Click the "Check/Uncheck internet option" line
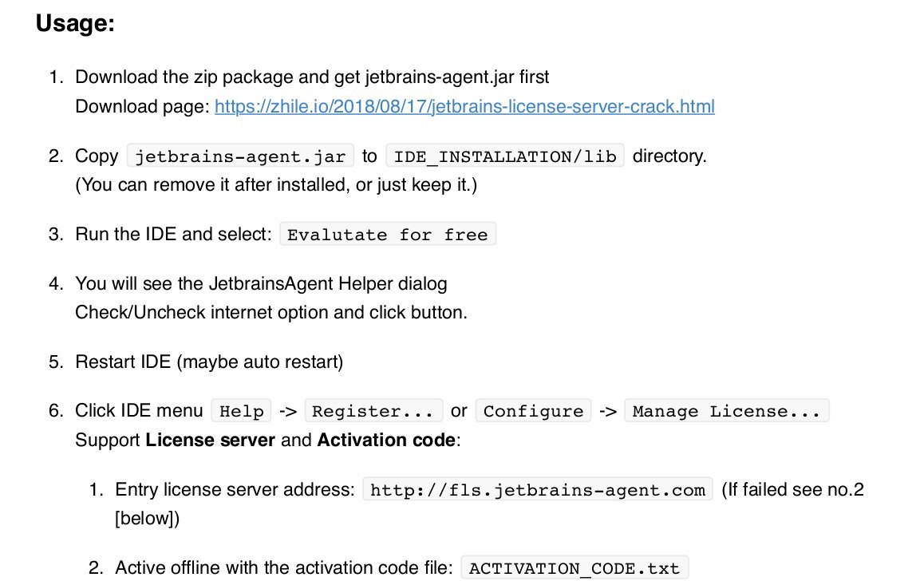This screenshot has width=924, height=581. click(x=271, y=312)
